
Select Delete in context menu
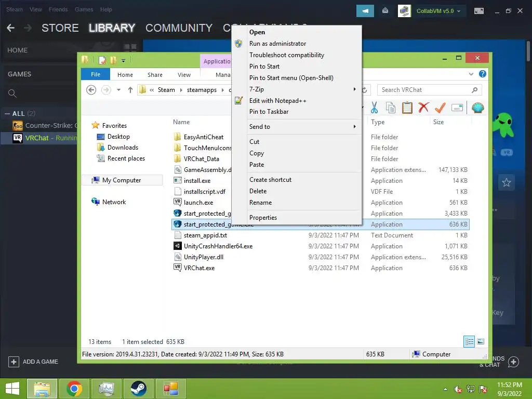(258, 191)
